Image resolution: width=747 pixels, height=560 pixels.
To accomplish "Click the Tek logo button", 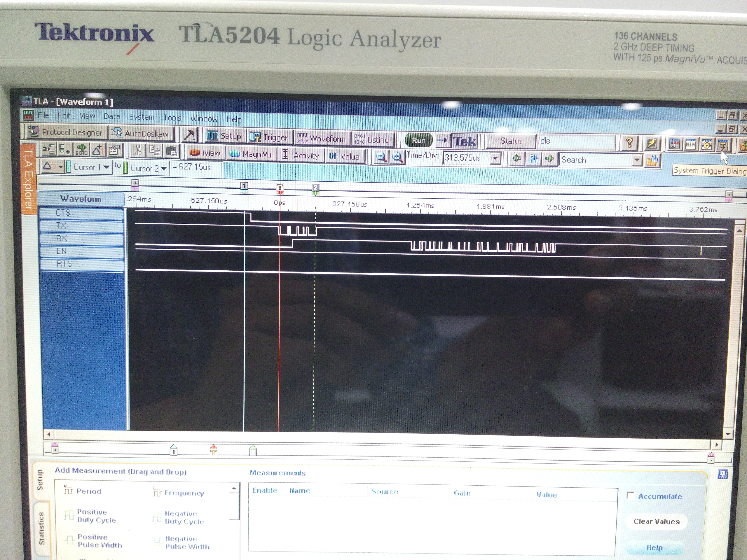I will (x=465, y=141).
